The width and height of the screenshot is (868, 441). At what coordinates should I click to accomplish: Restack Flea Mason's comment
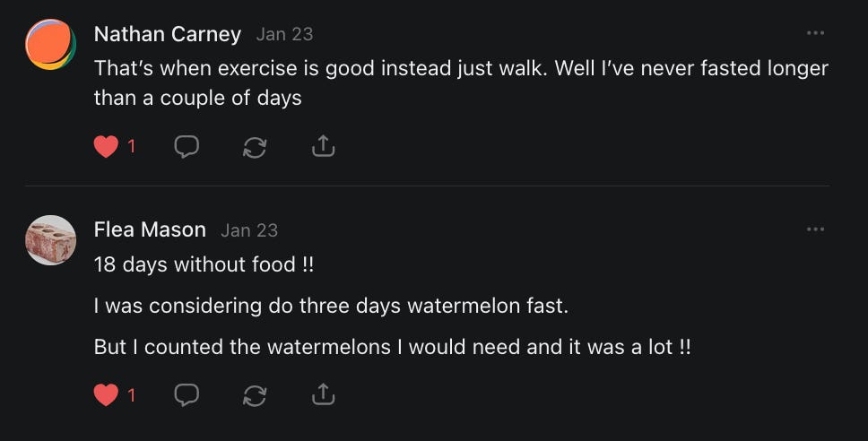click(x=255, y=394)
